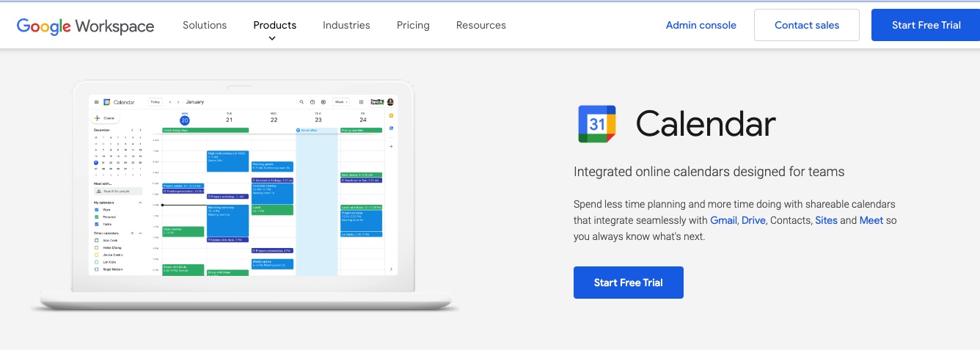Open the Resources menu
The width and height of the screenshot is (980, 353).
481,25
